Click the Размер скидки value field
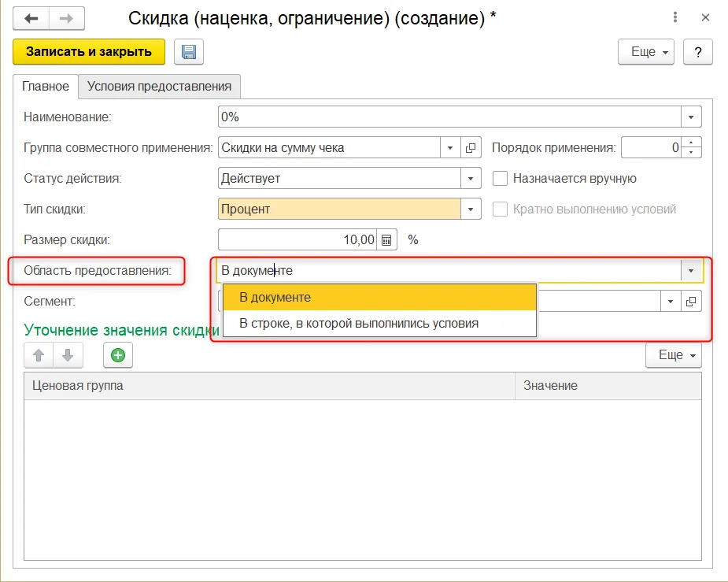728x582 pixels. (297, 239)
